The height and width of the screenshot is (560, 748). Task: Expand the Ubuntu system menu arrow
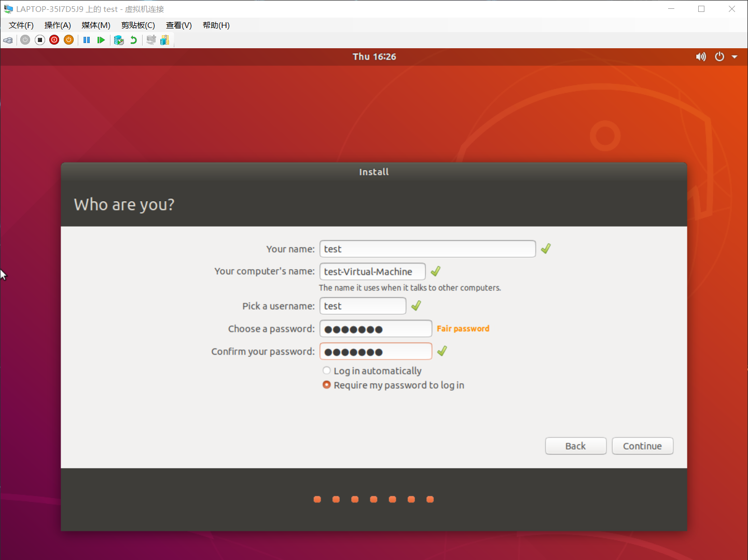(735, 57)
